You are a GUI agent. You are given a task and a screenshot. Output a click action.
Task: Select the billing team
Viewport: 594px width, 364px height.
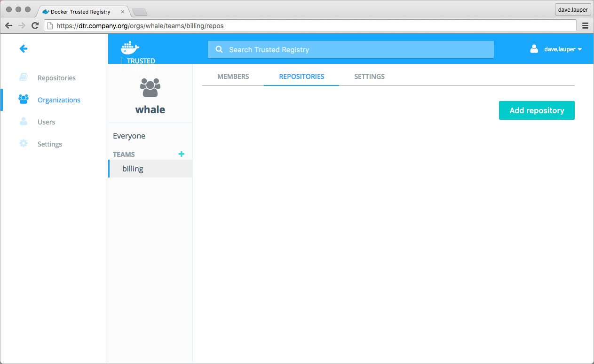[133, 169]
